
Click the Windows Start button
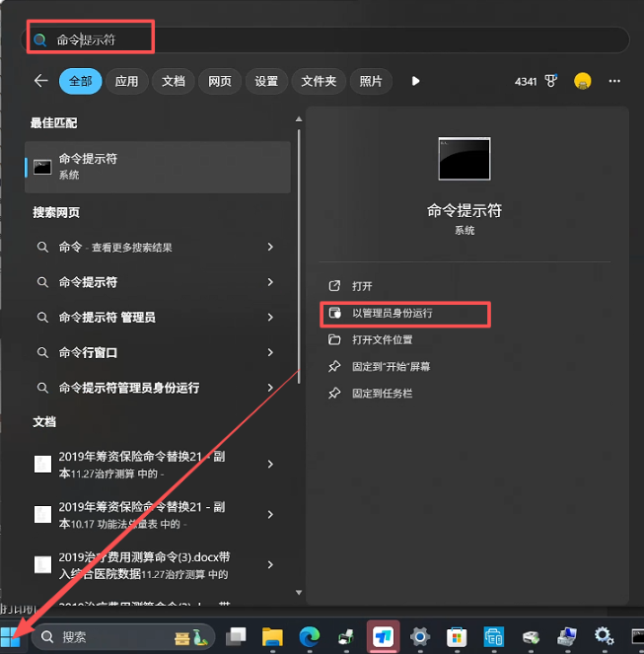tap(10, 637)
